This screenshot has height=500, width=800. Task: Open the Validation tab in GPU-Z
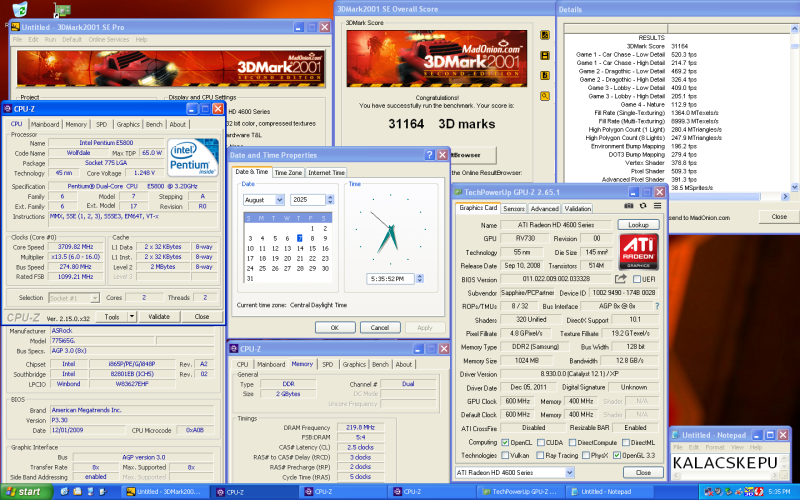click(x=578, y=209)
